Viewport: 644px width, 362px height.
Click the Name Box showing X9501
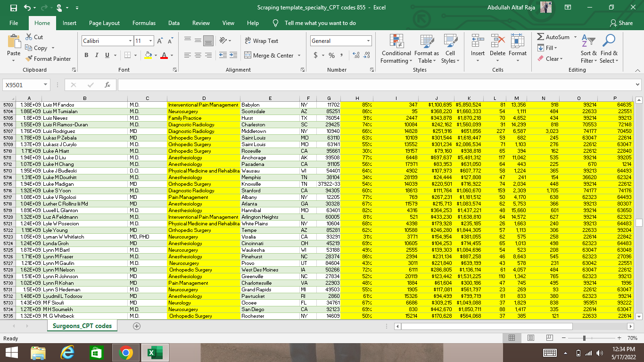23,84
